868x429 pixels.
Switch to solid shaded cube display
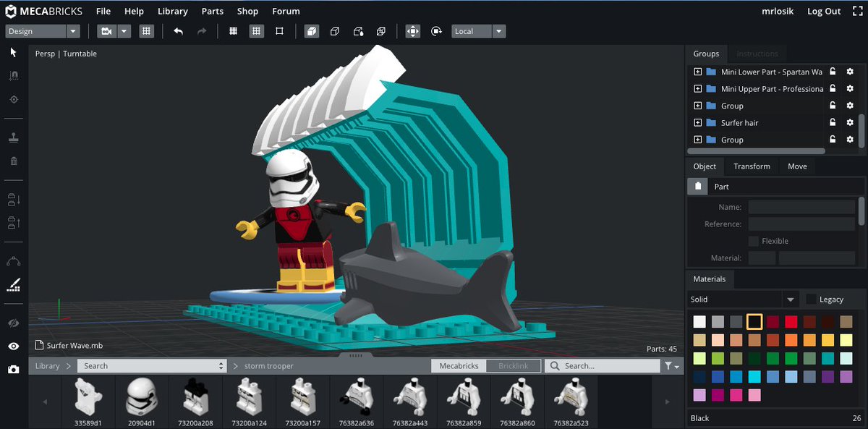[311, 31]
